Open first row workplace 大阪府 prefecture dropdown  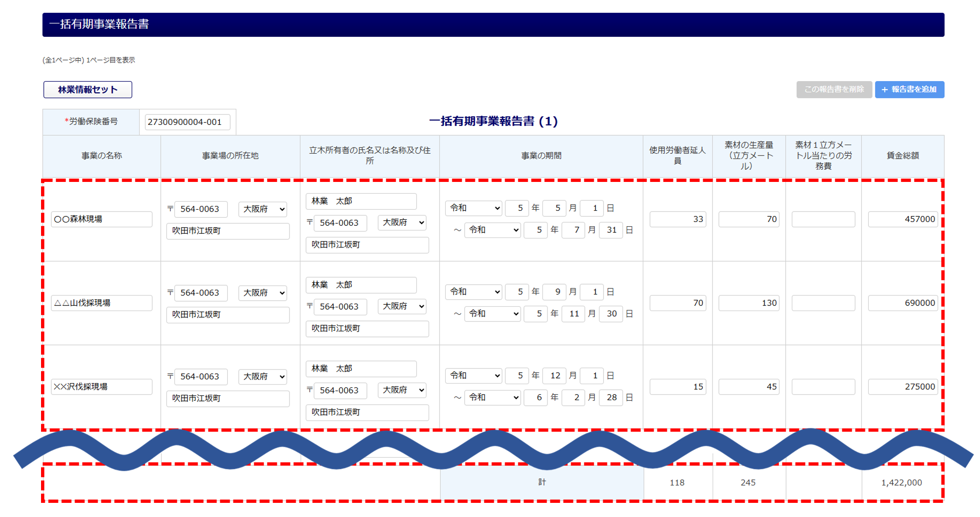pos(263,209)
